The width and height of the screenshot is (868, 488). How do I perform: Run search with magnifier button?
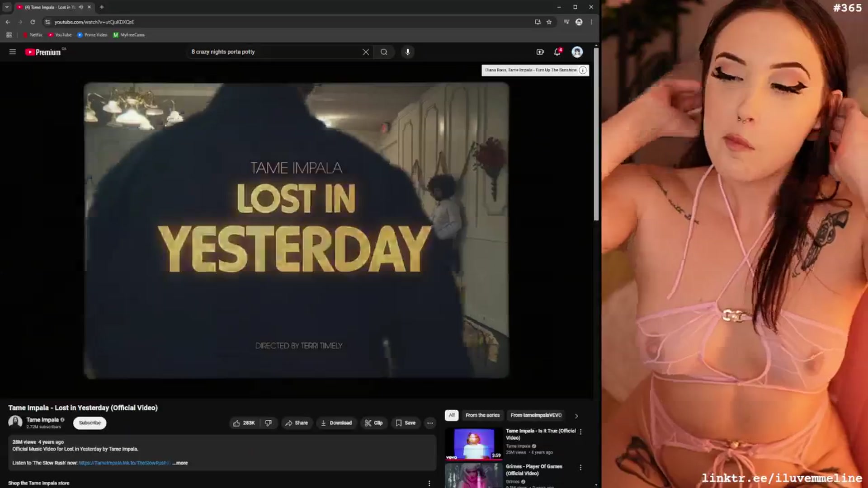(384, 52)
